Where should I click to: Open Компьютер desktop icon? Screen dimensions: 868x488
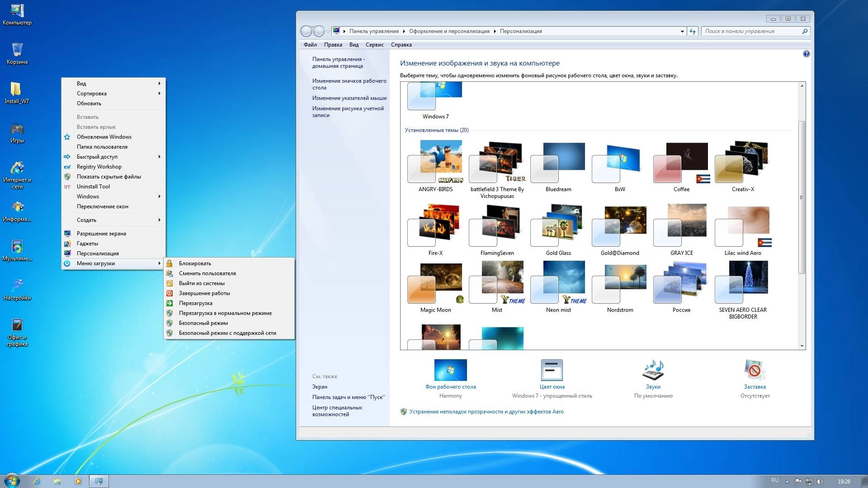click(17, 14)
